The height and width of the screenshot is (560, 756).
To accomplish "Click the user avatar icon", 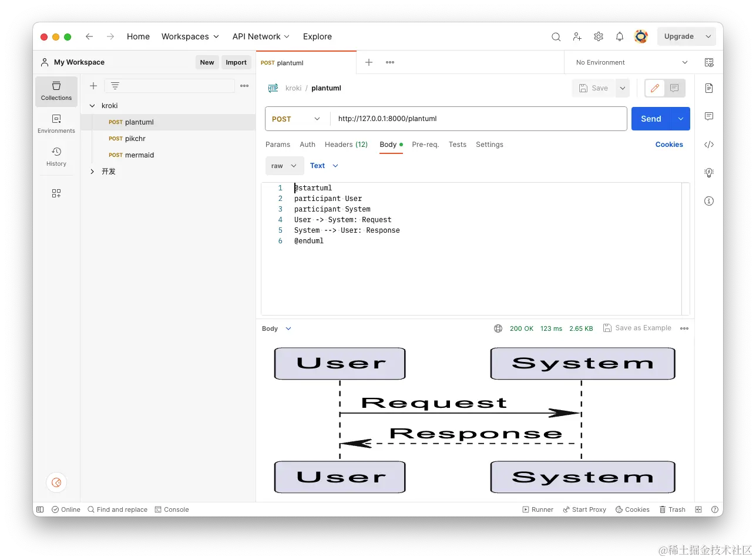I will click(x=641, y=36).
